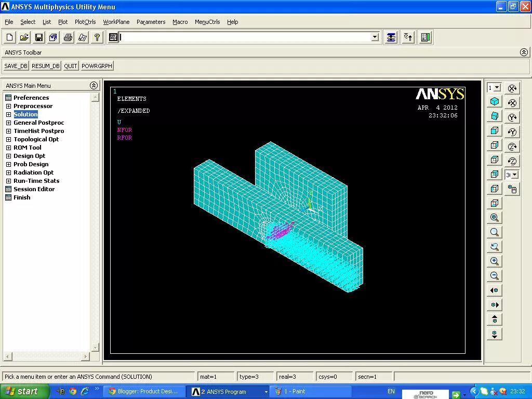Open the MenuCtrls menu
This screenshot has height=399, width=532.
point(207,22)
